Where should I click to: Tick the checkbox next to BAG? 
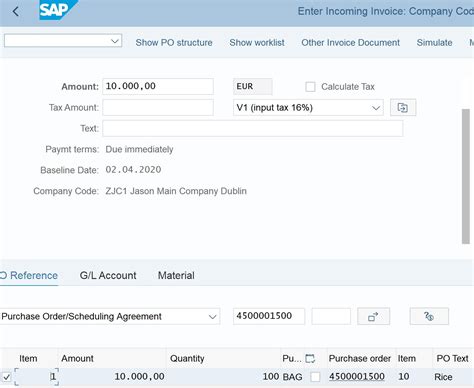pos(315,377)
